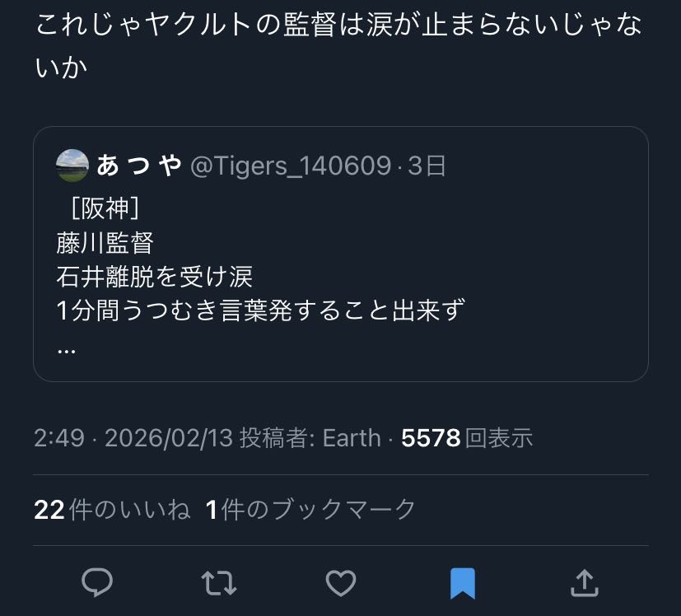Open the 1件のブックマーク count
This screenshot has height=616, width=681.
310,510
